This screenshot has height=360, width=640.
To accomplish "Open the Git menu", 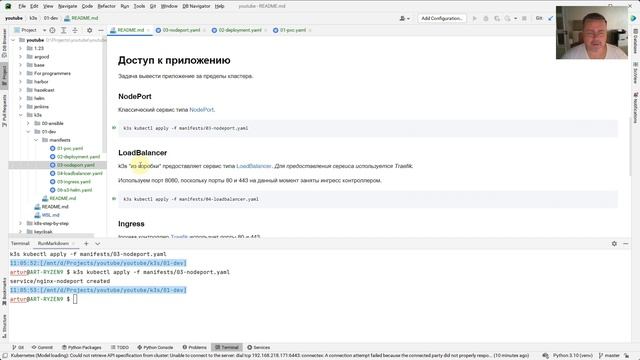I will coord(153,6).
